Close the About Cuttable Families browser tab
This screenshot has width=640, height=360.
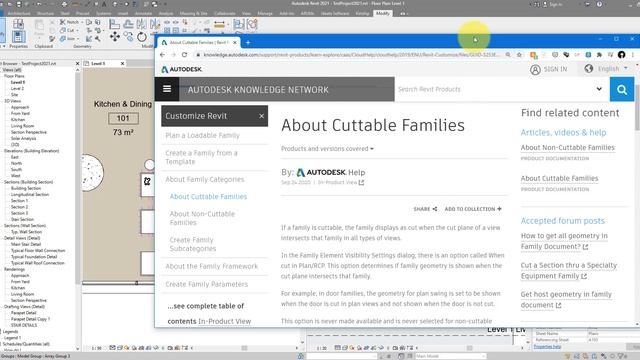point(235,42)
